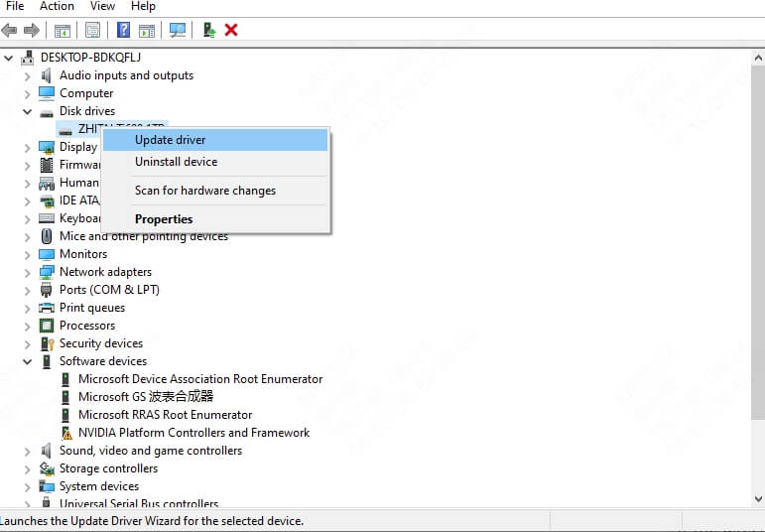Click the NVIDIA Platform Controllers warning icon
The height and width of the screenshot is (532, 765).
[65, 433]
